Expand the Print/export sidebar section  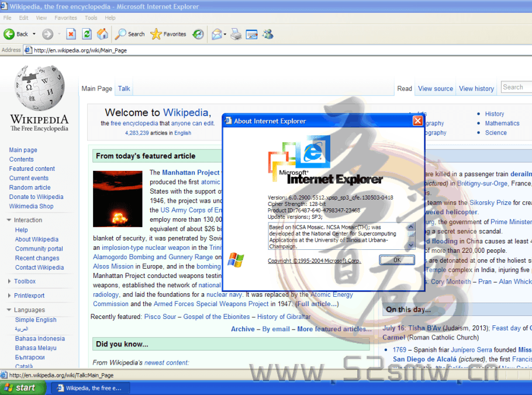[x=9, y=296]
